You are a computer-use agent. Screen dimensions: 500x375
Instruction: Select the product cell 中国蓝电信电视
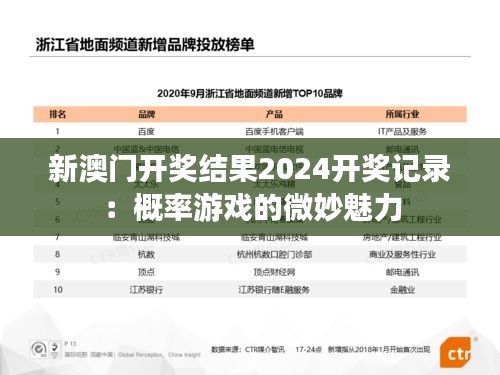(274, 148)
